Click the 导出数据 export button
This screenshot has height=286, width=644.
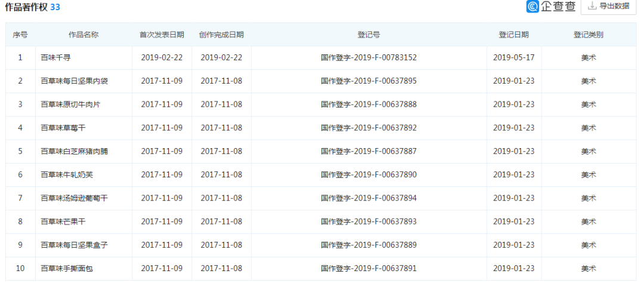click(609, 7)
